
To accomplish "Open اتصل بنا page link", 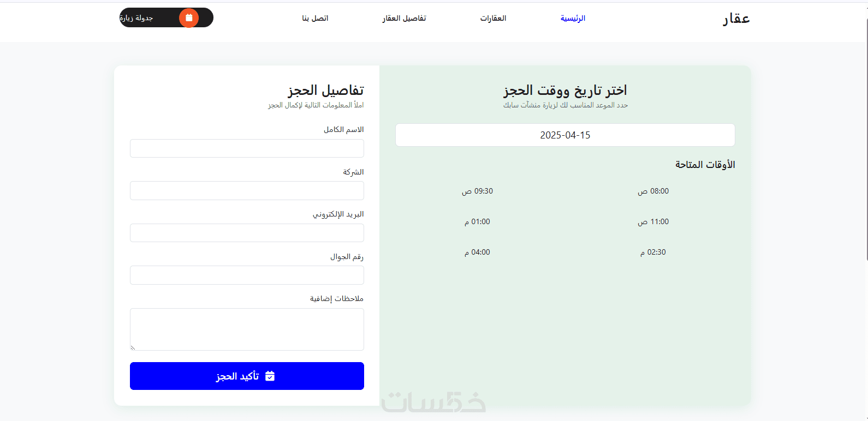I will [315, 18].
